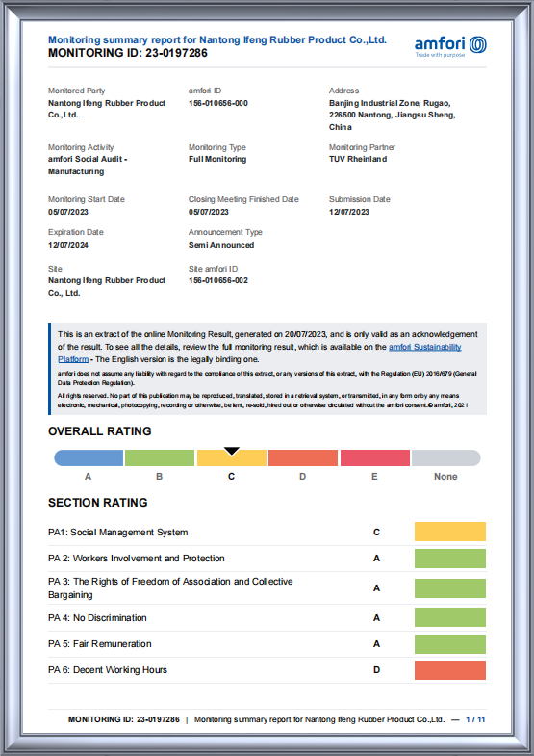534x756 pixels.
Task: Click PA 2: Workers Involvement and Protection label
Action: coord(137,559)
